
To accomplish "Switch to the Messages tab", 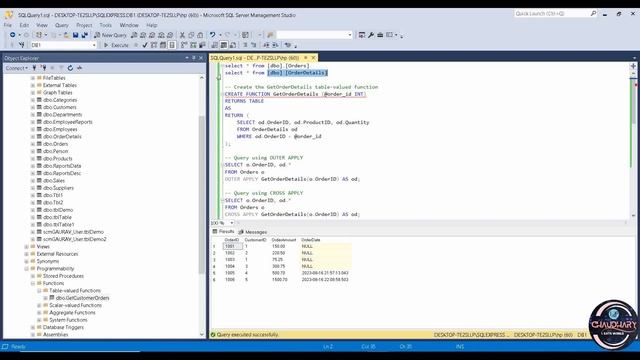I will (253, 232).
